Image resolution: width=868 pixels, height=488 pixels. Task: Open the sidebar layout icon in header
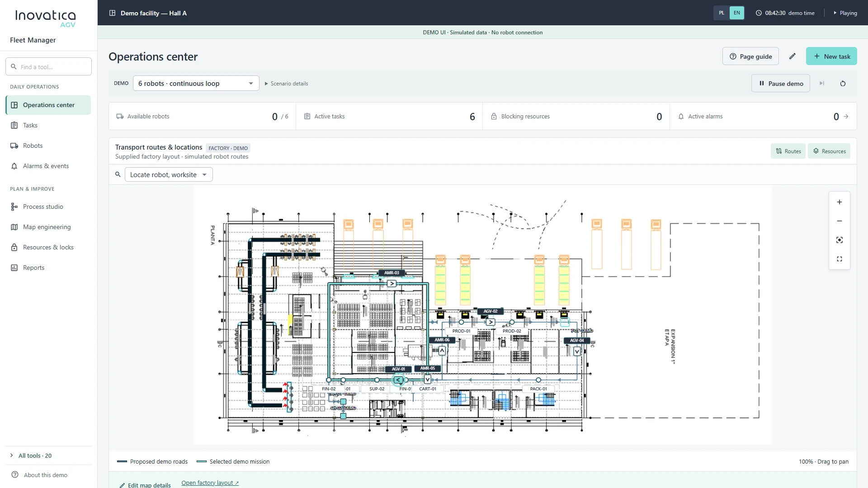(112, 13)
